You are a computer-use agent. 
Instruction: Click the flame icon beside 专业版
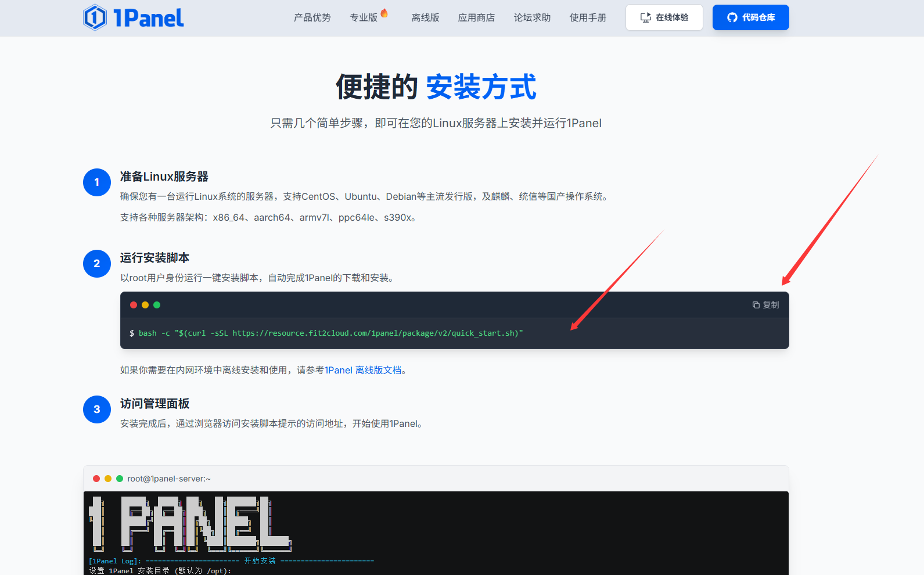pos(384,13)
